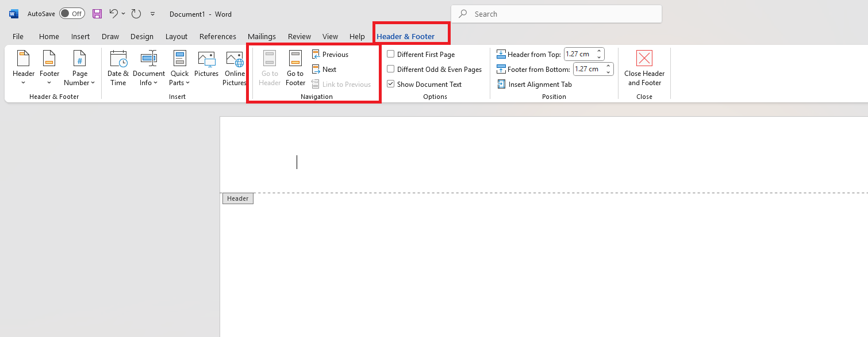
Task: Click the Save icon in title bar
Action: coord(97,14)
